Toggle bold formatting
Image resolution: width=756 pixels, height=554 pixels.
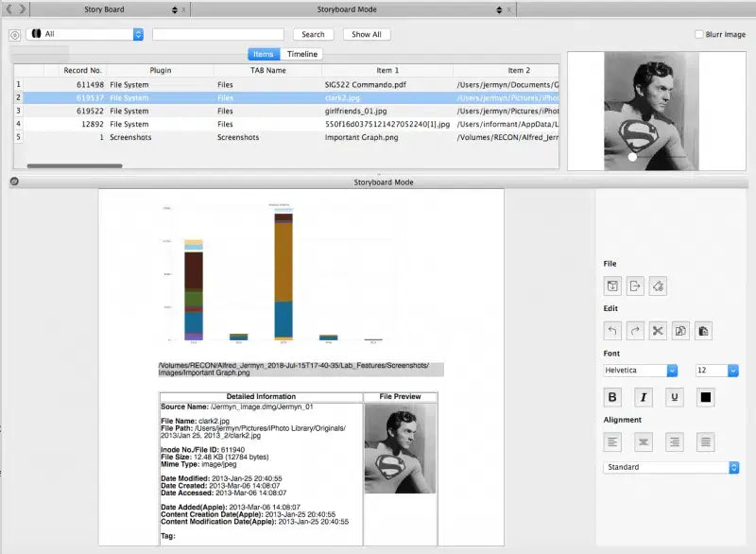coord(612,397)
